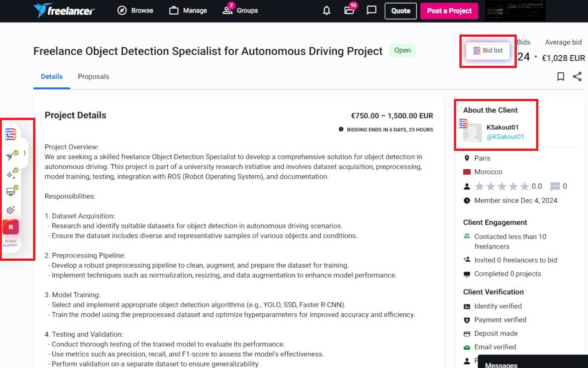Viewport: 588px width, 368px height.
Task: Open the notifications bell
Action: [x=327, y=11]
